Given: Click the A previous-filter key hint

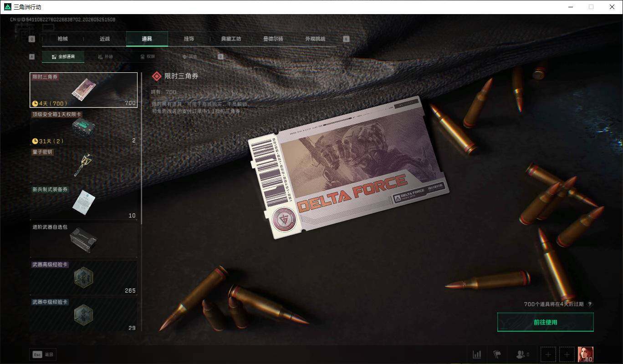Looking at the screenshot, I should (x=32, y=57).
